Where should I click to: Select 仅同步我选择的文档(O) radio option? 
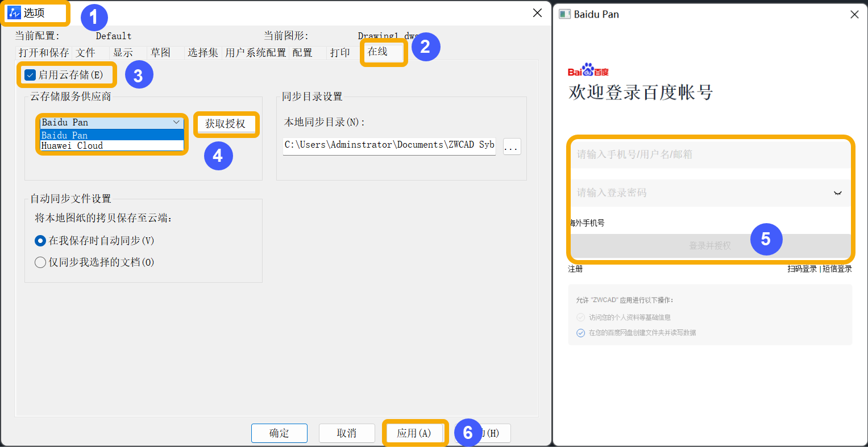(x=40, y=262)
